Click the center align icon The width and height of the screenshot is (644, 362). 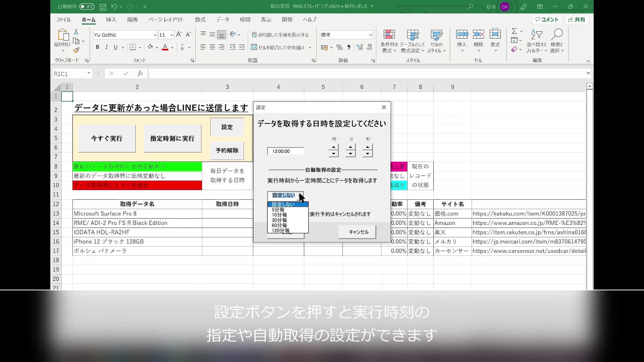pyautogui.click(x=212, y=47)
